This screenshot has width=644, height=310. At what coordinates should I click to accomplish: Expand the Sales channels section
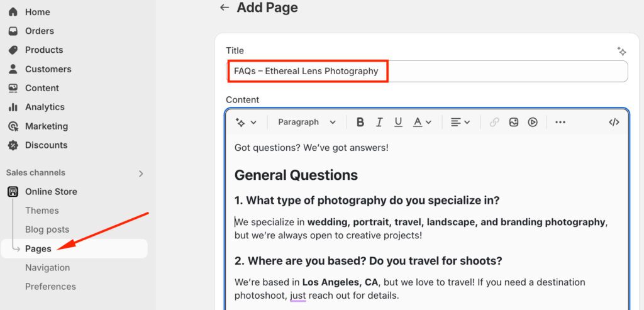(141, 173)
